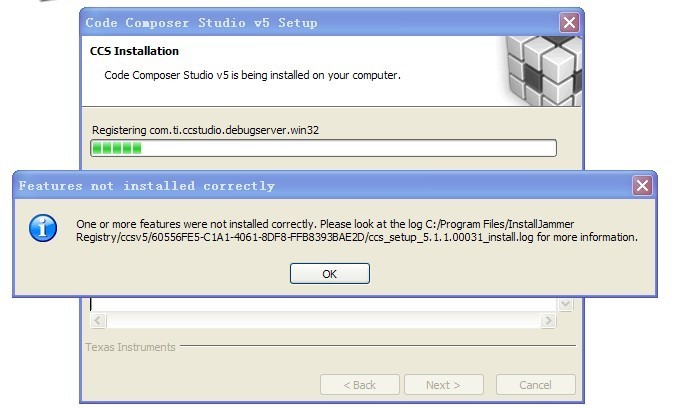
Task: Click the vertical scrollbar down arrow
Action: (565, 303)
